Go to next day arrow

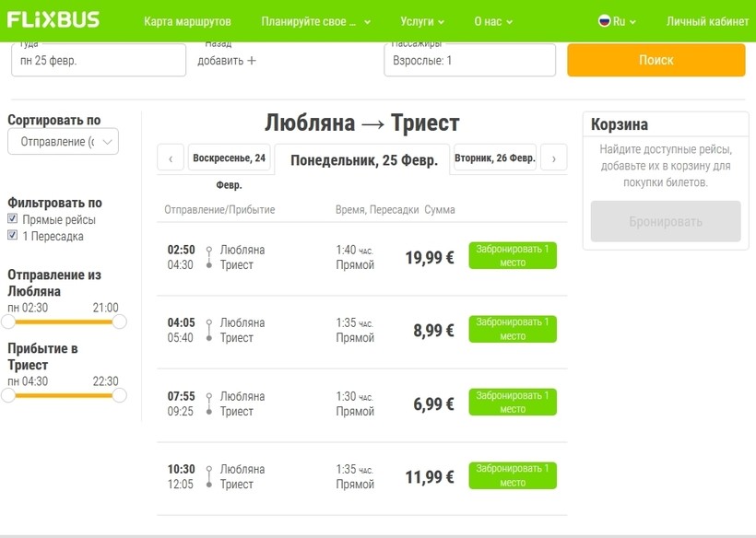[553, 158]
